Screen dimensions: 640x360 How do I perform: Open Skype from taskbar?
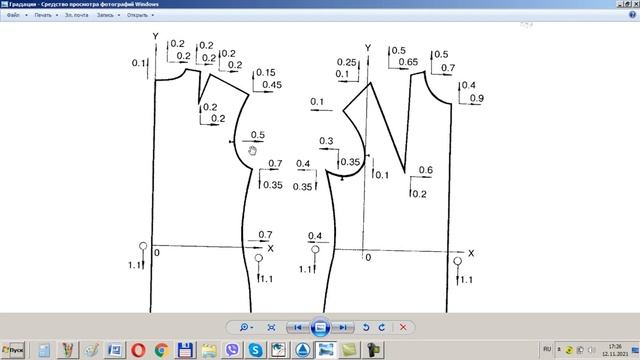[x=256, y=350]
